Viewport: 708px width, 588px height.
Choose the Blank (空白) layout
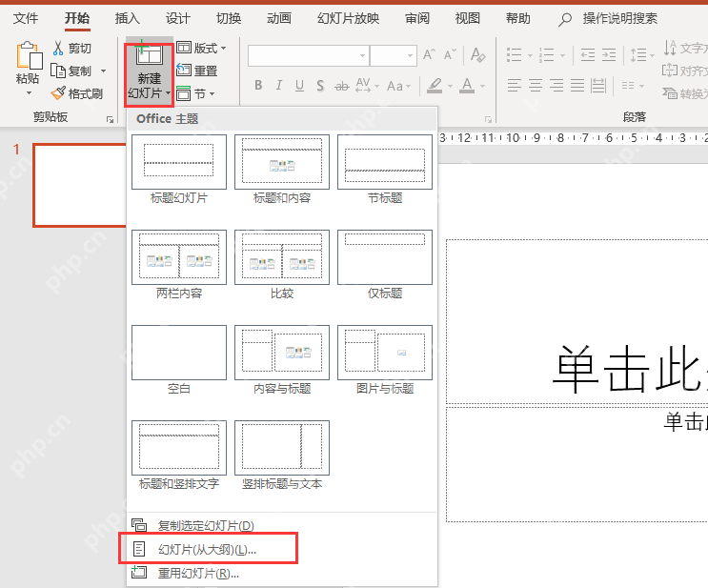[179, 360]
